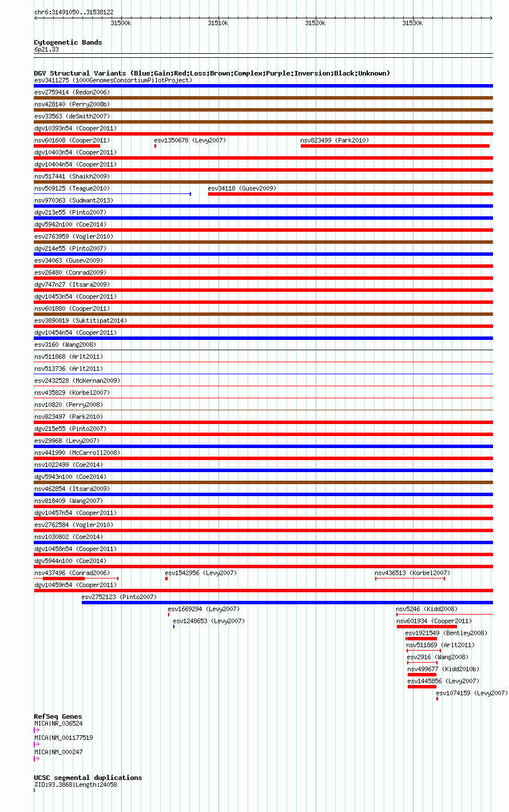Screen dimensions: 509x812
Task: Select the RefSeq Genes track title
Action: click(x=58, y=716)
